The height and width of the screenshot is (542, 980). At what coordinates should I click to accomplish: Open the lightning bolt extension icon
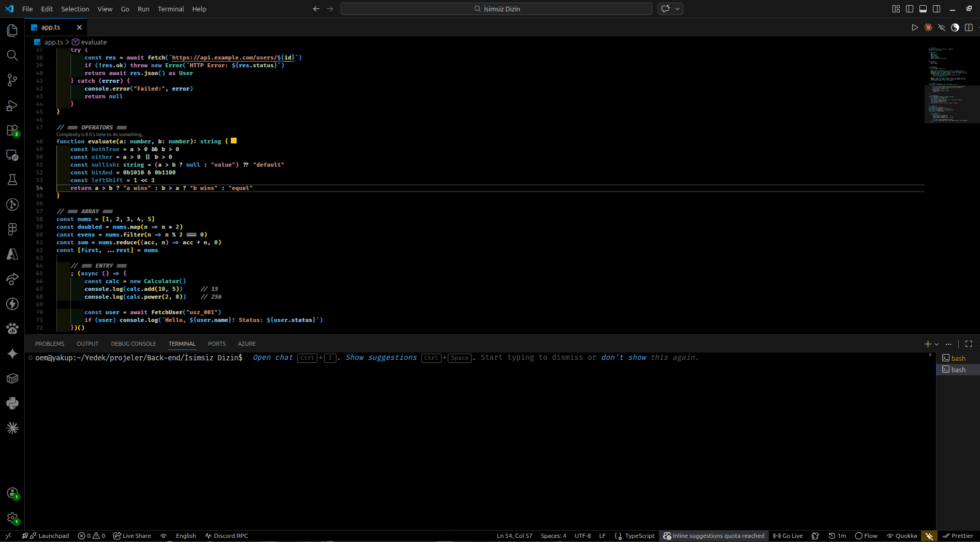coord(12,304)
